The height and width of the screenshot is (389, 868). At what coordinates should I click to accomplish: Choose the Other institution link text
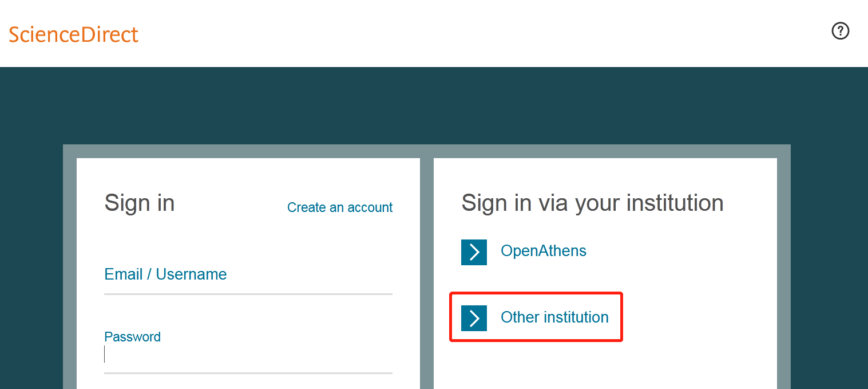(554, 317)
